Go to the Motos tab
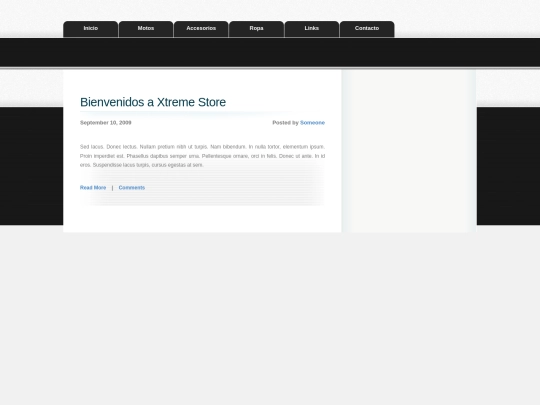The width and height of the screenshot is (540, 405). [x=146, y=29]
